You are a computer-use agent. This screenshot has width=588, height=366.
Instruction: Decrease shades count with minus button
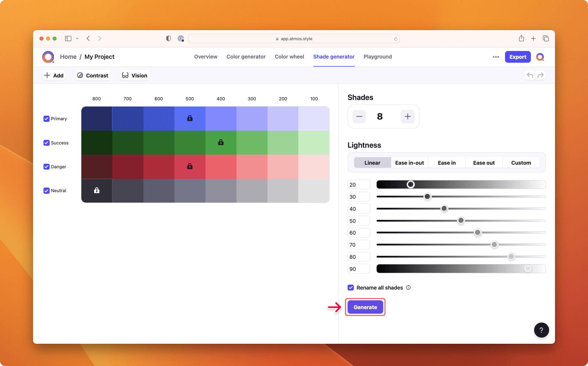coord(359,117)
